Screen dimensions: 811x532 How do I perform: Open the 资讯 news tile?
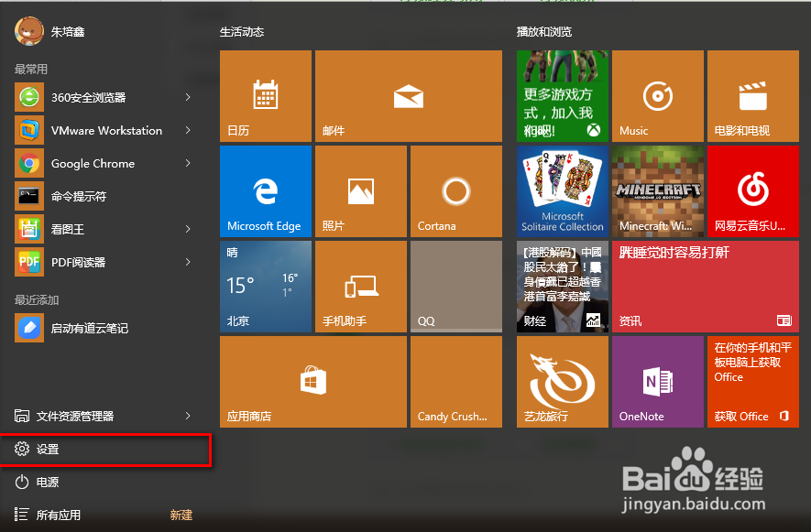pos(706,287)
